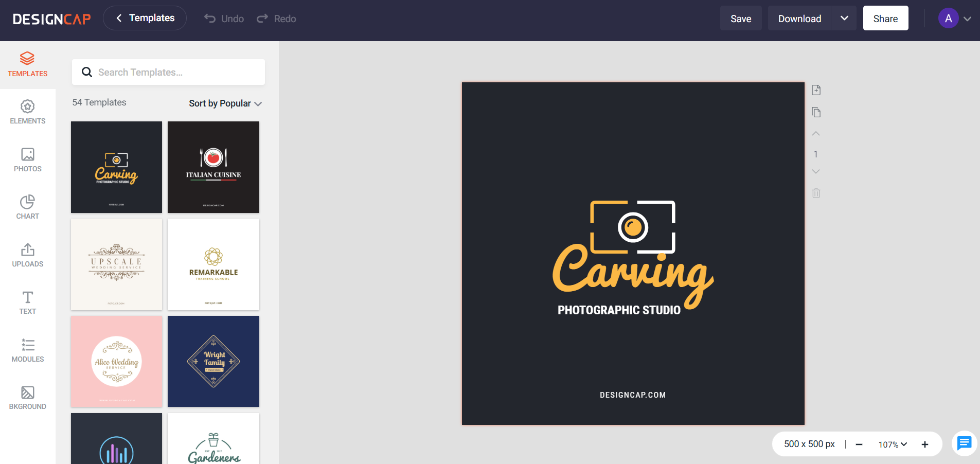Open the Sort by Popular dropdown

[225, 103]
